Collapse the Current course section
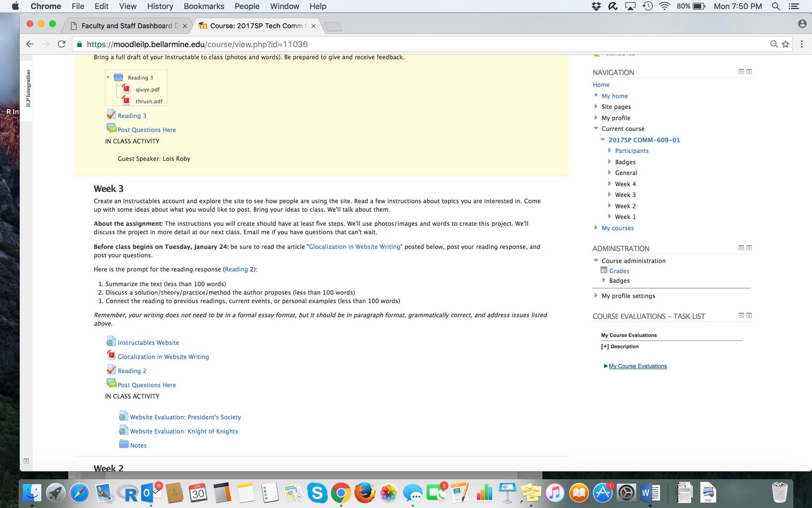The height and width of the screenshot is (508, 812). click(596, 128)
